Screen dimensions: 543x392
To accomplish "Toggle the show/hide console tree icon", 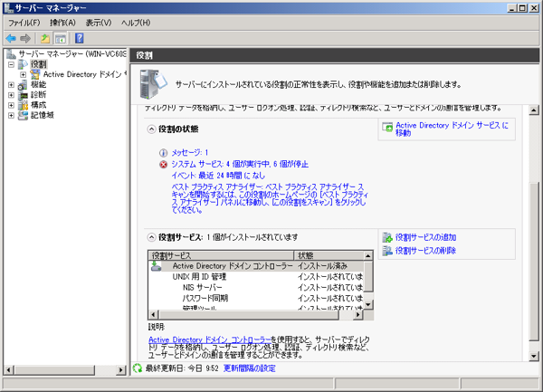I will point(61,39).
